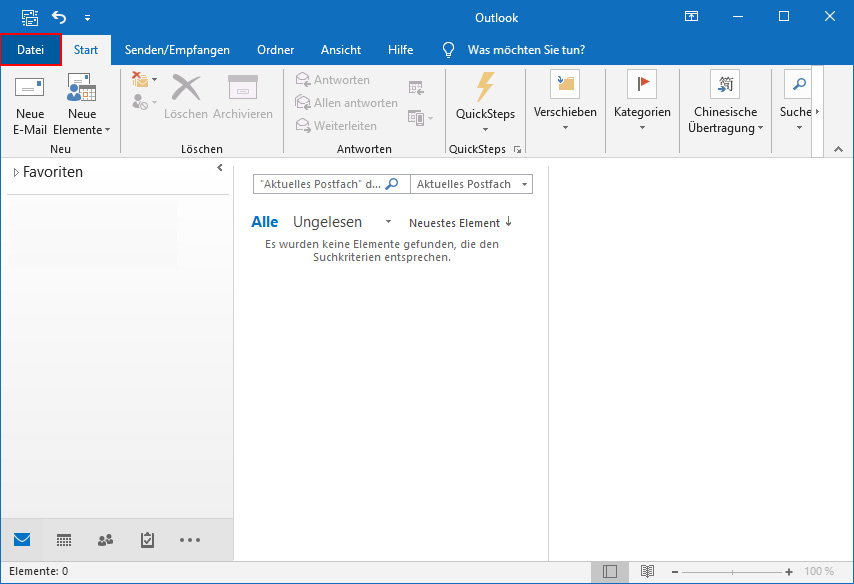Image resolution: width=854 pixels, height=584 pixels.
Task: Open the People contacts icon
Action: coord(105,540)
